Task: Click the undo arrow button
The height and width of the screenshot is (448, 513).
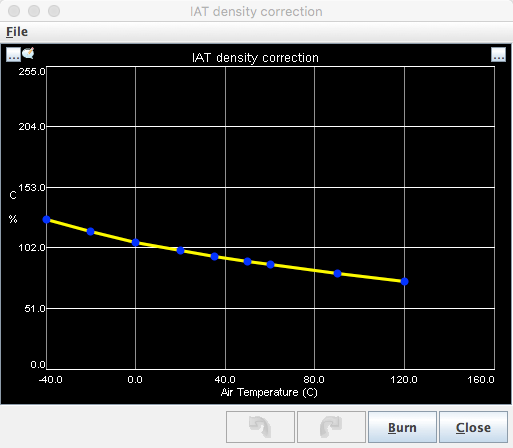Action: coord(260,427)
